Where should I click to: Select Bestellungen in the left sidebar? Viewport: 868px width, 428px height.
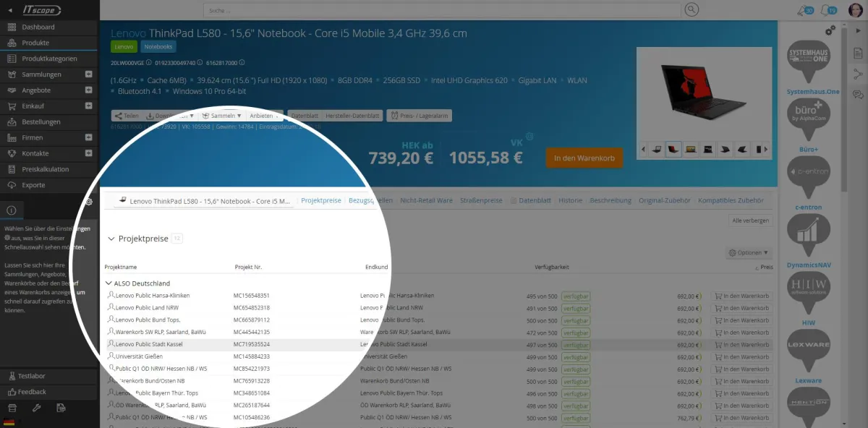(40, 121)
